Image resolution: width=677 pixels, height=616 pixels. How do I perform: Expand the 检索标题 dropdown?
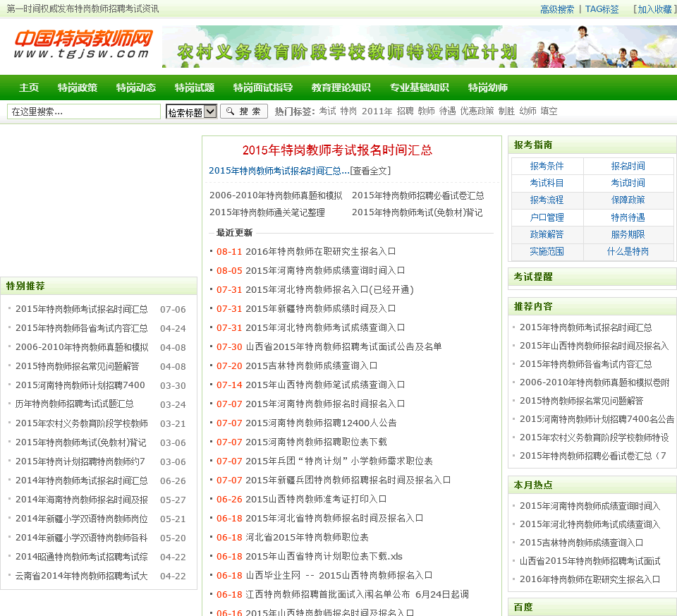pos(191,112)
